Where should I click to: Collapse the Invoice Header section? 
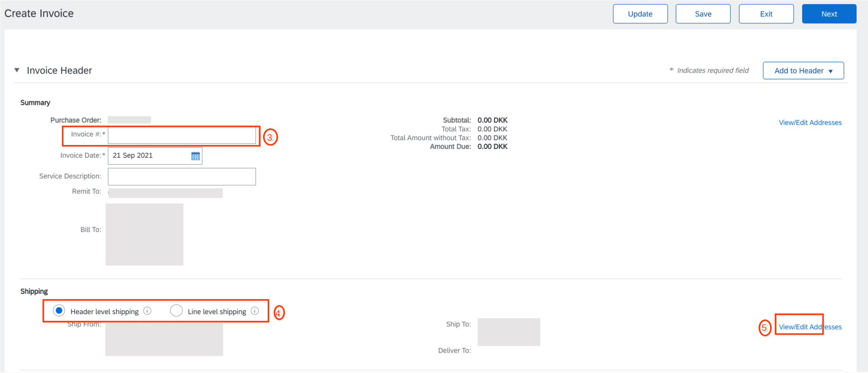17,70
